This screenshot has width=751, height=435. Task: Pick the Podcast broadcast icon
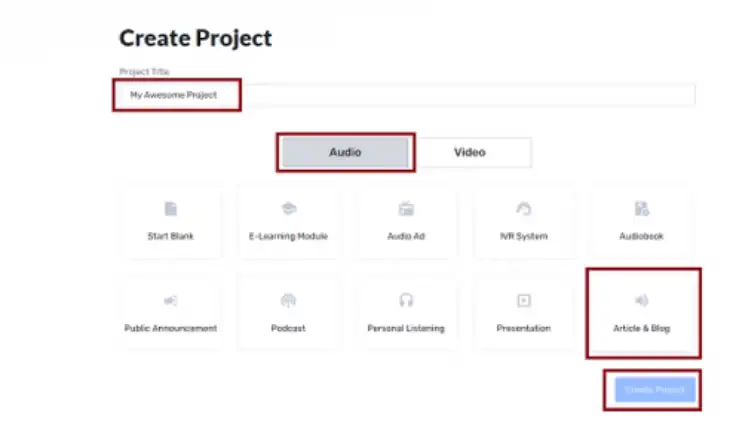click(288, 301)
